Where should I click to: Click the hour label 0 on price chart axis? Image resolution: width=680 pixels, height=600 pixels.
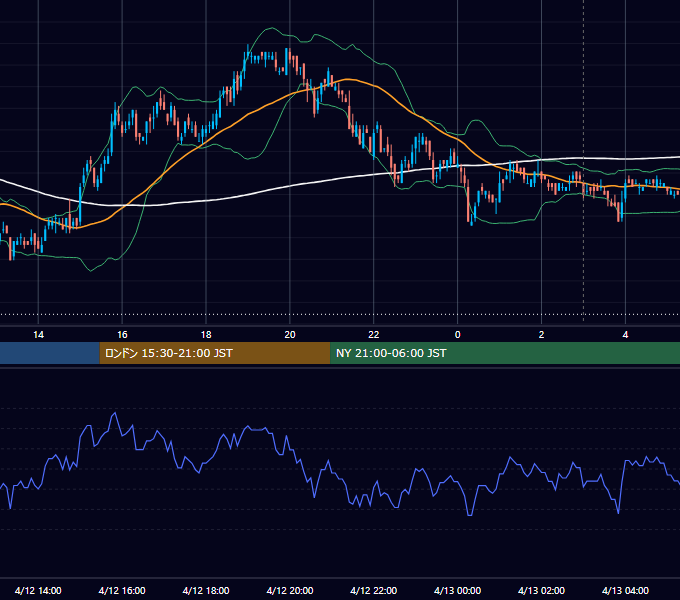click(458, 335)
